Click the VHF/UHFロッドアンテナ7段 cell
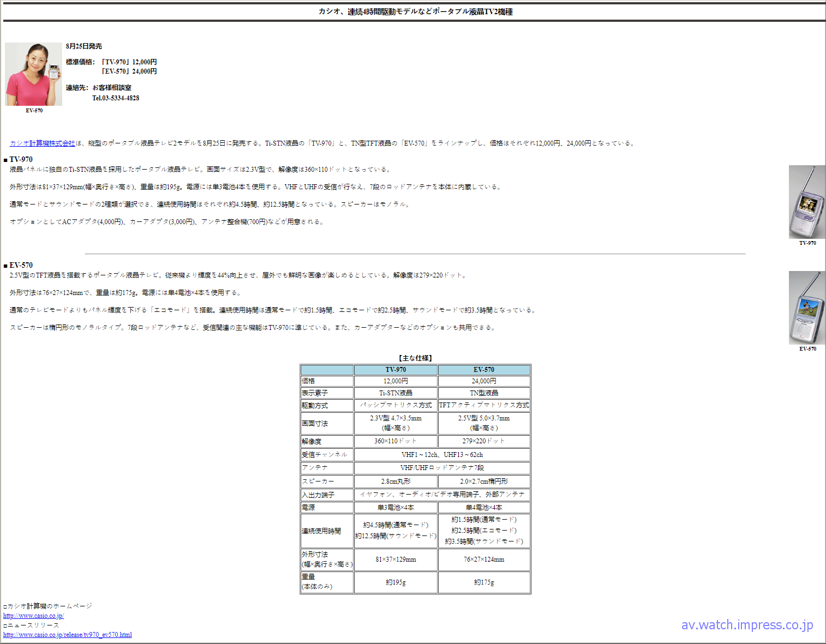 pos(442,468)
